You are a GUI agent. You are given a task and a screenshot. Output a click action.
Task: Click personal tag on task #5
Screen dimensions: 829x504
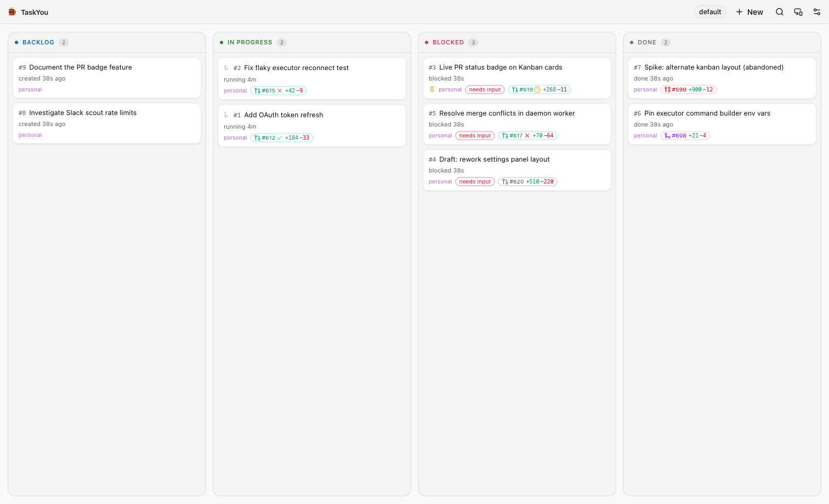[x=440, y=136]
